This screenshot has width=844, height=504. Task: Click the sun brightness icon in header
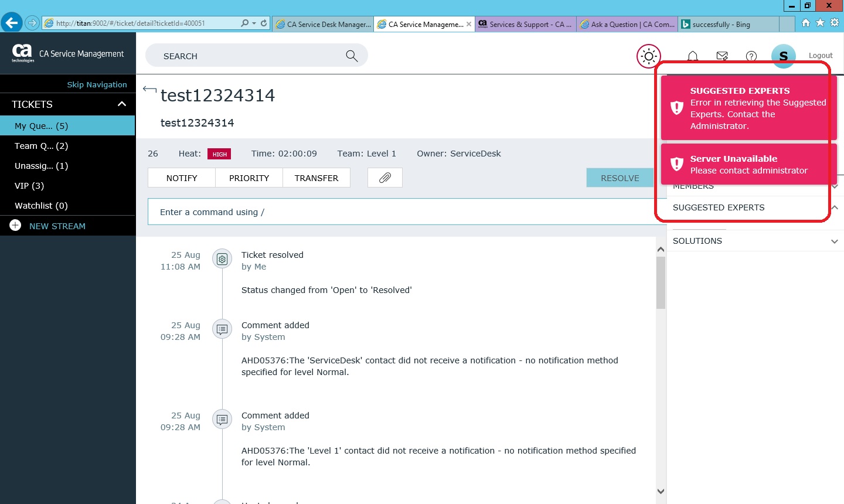pos(649,56)
